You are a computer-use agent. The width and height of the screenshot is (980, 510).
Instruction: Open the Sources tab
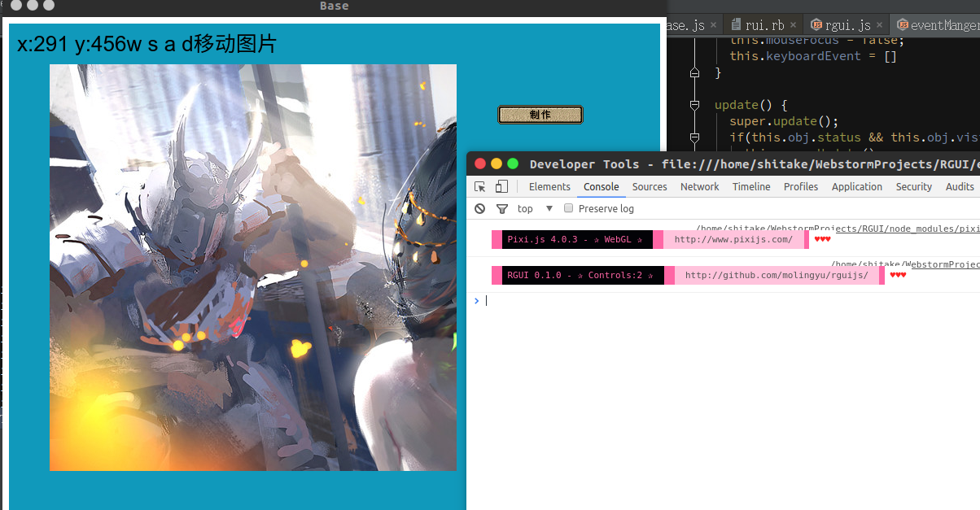[650, 187]
